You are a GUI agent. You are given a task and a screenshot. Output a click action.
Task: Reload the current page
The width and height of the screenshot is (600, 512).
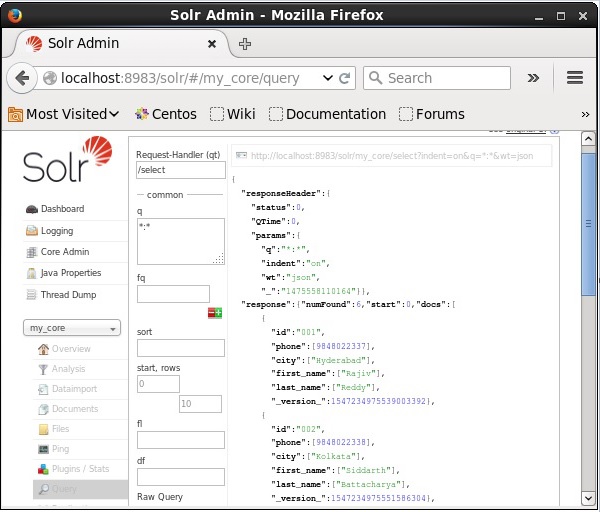click(345, 78)
